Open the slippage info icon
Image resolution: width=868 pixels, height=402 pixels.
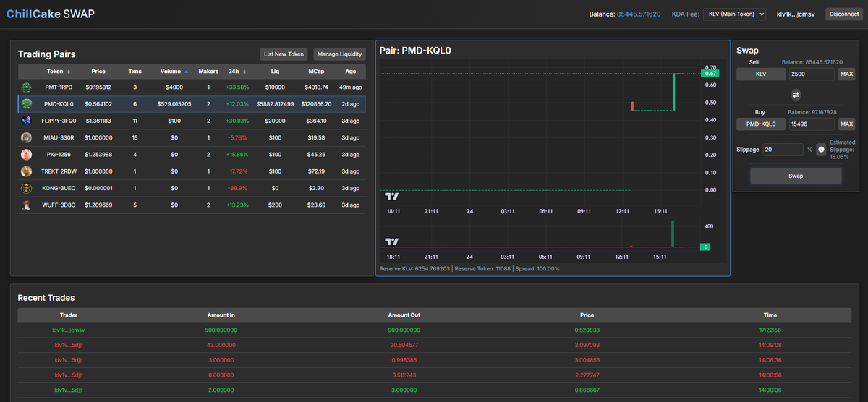click(821, 150)
